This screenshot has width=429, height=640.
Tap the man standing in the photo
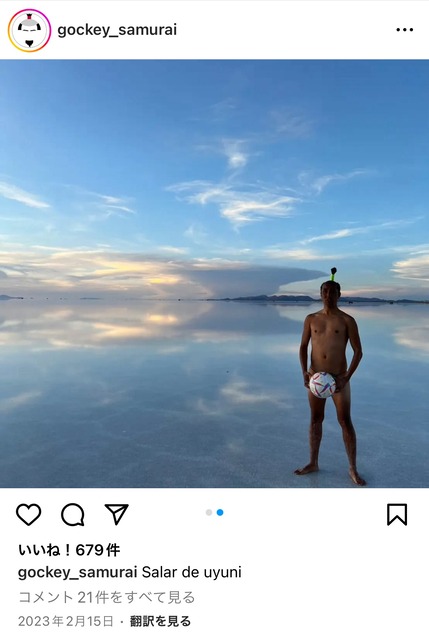(329, 380)
